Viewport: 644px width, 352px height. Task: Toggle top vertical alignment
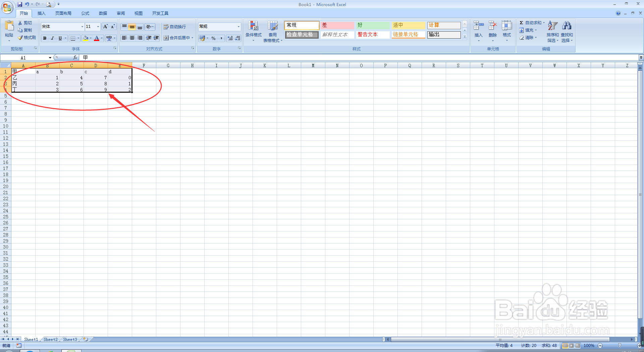click(124, 27)
